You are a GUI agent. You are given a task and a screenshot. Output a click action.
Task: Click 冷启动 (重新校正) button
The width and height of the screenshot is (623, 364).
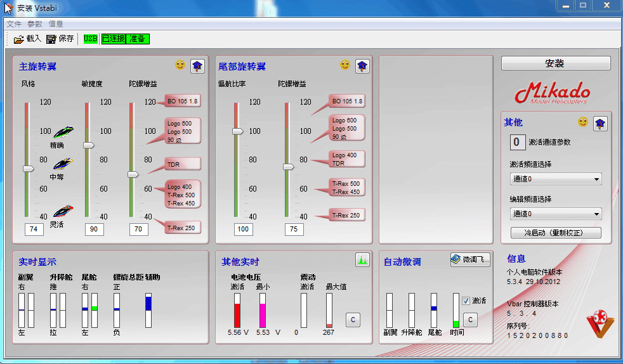tap(555, 233)
